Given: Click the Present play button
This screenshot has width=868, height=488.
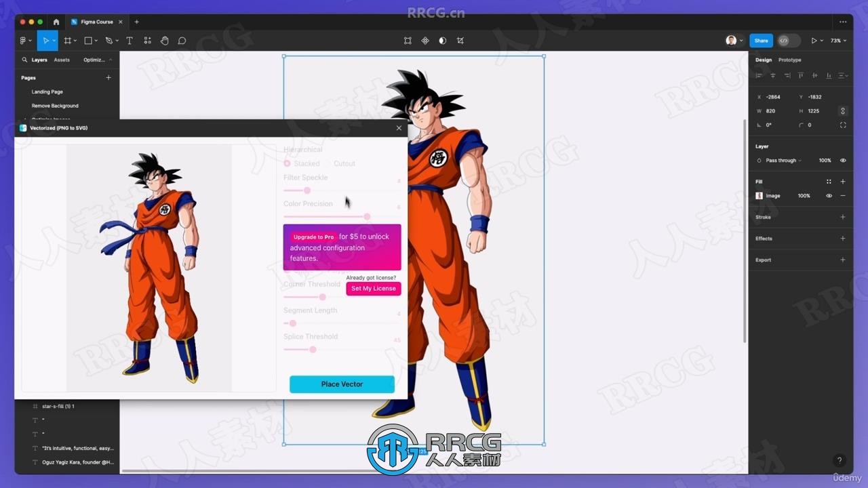Looking at the screenshot, I should pos(814,41).
